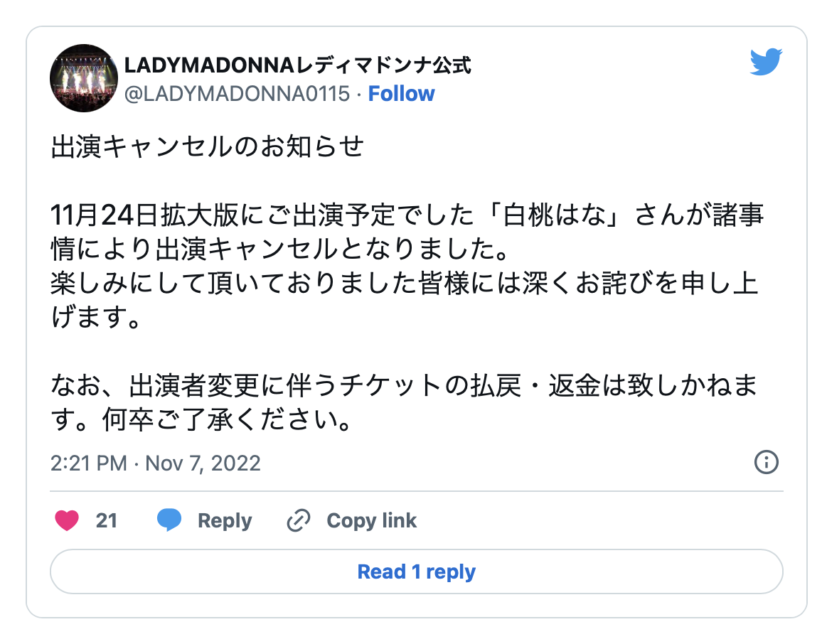This screenshot has width=822, height=644.
Task: Open the LADYMADONNA profile avatar
Action: [83, 78]
